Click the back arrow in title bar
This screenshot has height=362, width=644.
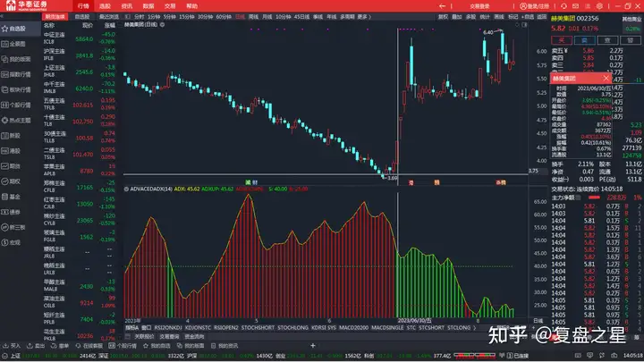point(442,6)
